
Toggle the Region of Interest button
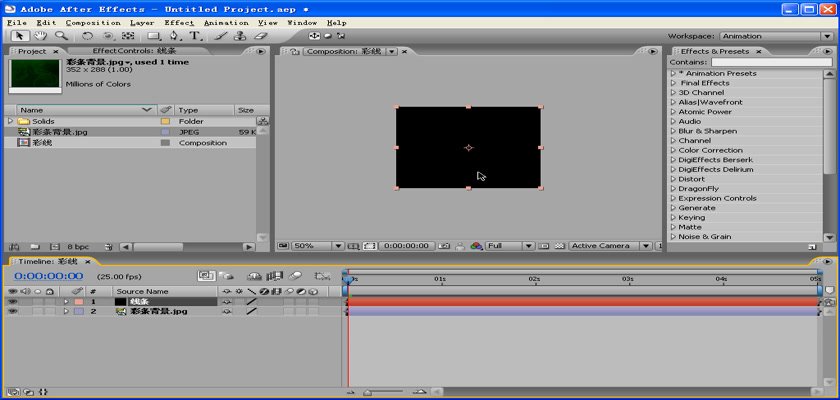370,246
